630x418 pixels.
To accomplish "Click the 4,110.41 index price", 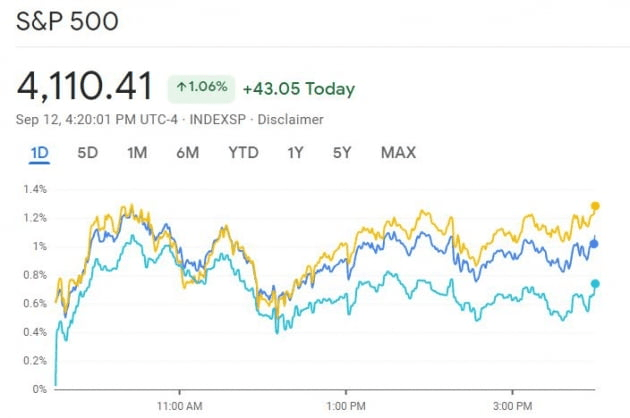I will pyautogui.click(x=85, y=87).
